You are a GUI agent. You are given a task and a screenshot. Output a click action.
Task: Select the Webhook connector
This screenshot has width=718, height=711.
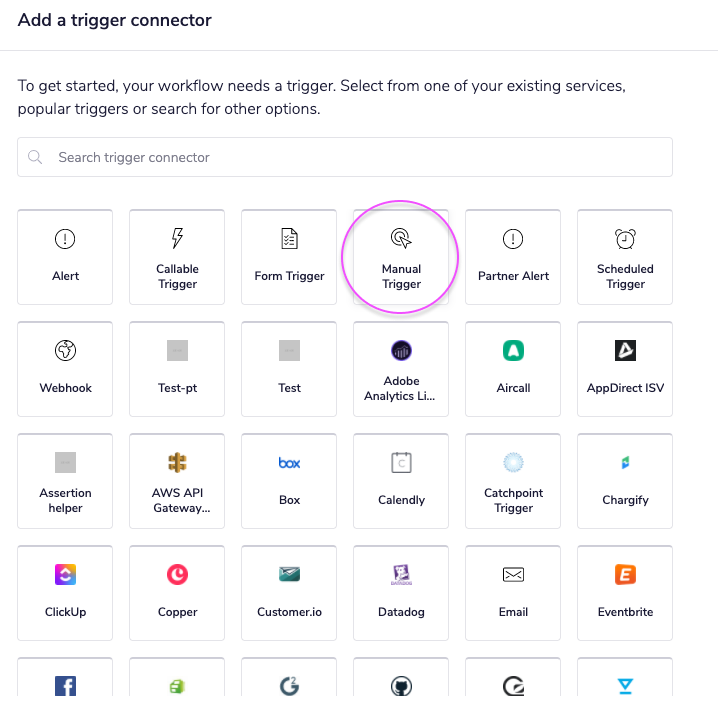pos(65,368)
